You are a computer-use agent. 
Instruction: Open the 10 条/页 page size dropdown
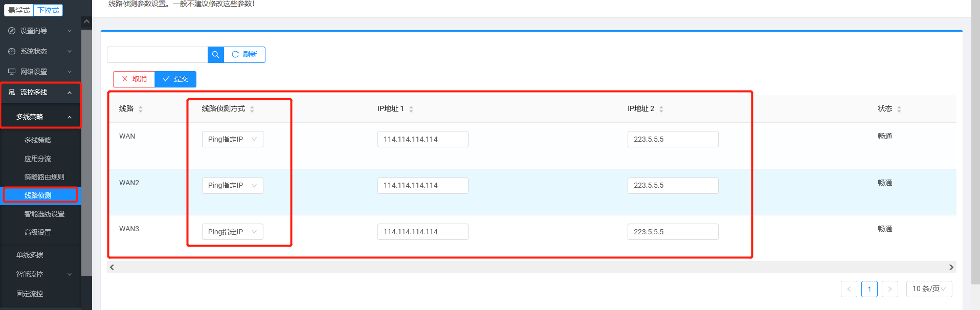click(x=929, y=289)
